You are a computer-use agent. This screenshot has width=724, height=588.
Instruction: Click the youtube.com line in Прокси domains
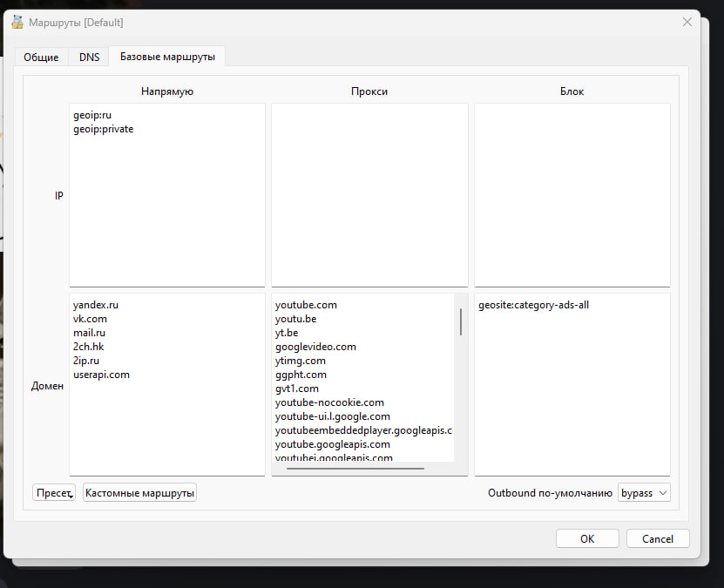306,305
